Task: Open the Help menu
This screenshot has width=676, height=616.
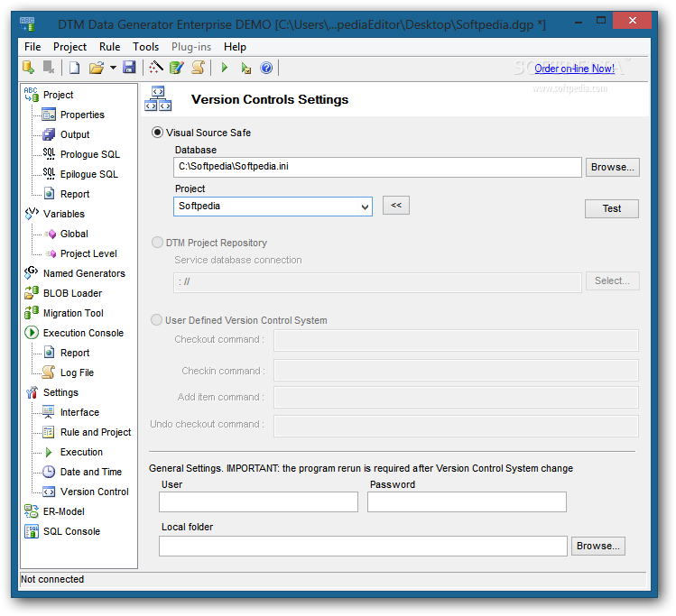Action: pyautogui.click(x=235, y=47)
